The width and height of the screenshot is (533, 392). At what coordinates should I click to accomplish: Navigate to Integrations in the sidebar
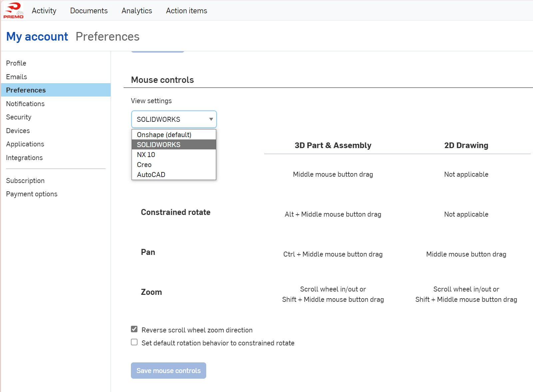click(24, 158)
